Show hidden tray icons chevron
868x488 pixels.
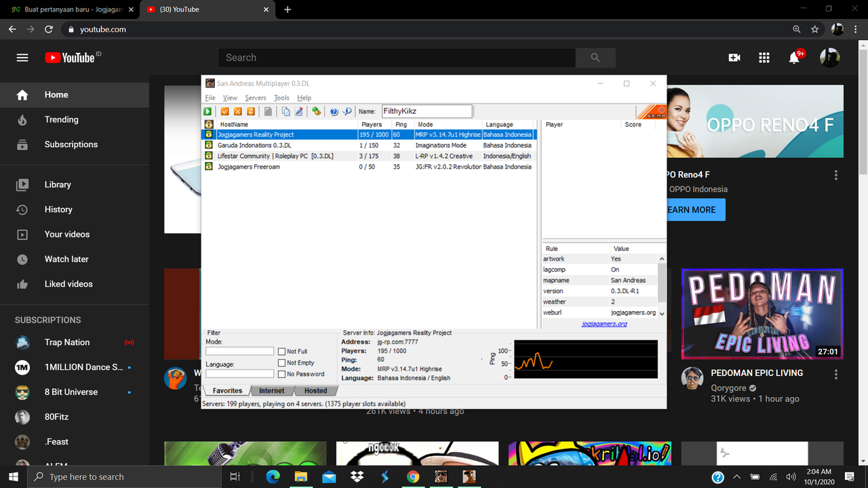click(x=737, y=477)
